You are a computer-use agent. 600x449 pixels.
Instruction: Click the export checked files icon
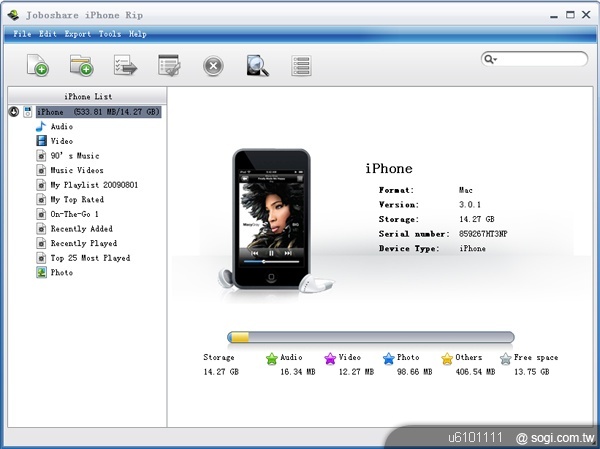tap(125, 65)
